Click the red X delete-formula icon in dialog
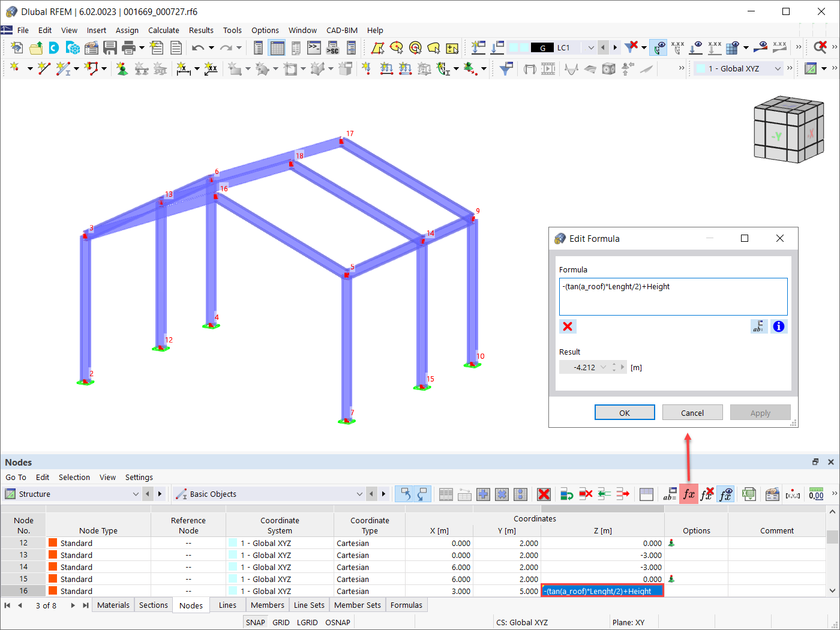Screen dimensions: 840x630 click(568, 326)
